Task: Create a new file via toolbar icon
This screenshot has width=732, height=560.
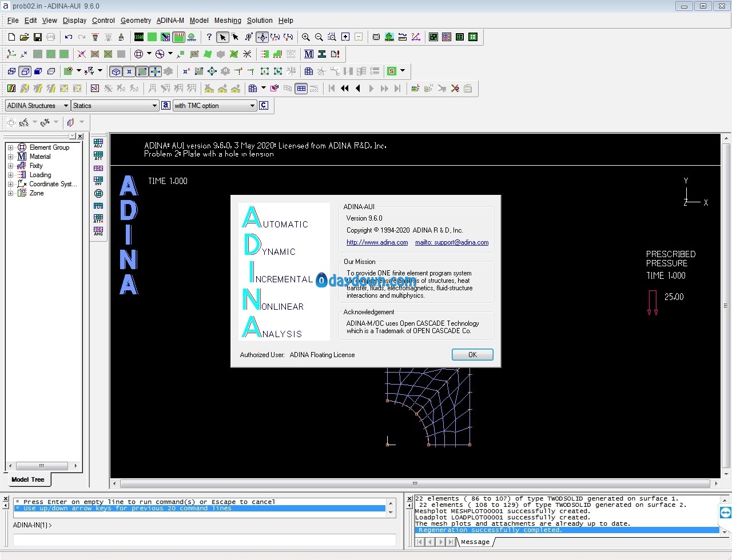Action: pyautogui.click(x=11, y=37)
